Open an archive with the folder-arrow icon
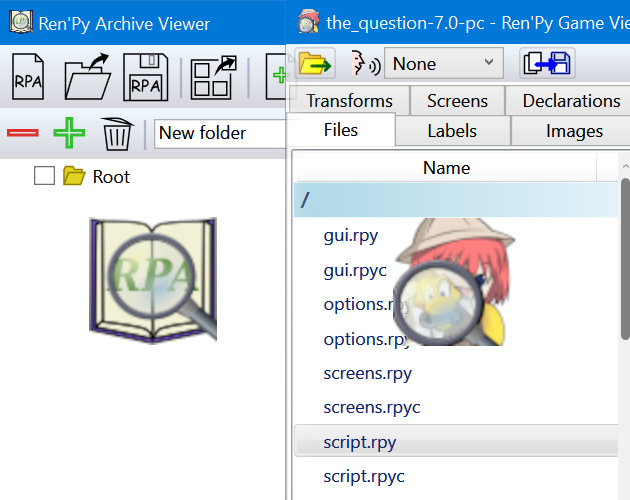630x500 pixels. tap(87, 76)
